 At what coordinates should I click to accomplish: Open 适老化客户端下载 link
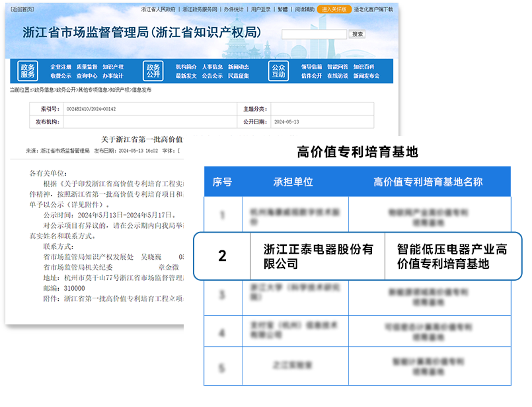[x=373, y=9]
